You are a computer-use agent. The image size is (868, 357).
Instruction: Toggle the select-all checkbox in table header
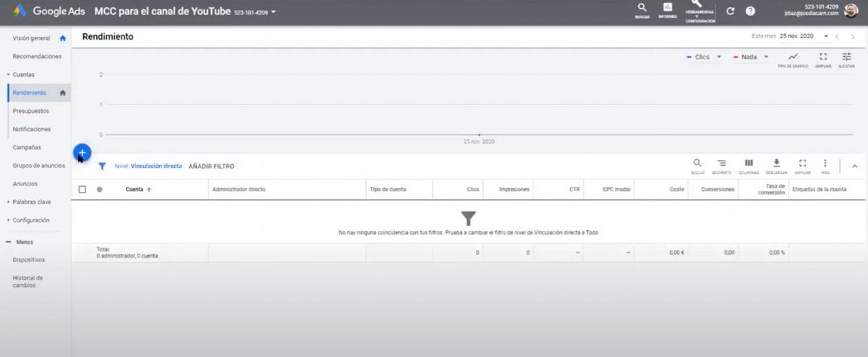point(82,189)
